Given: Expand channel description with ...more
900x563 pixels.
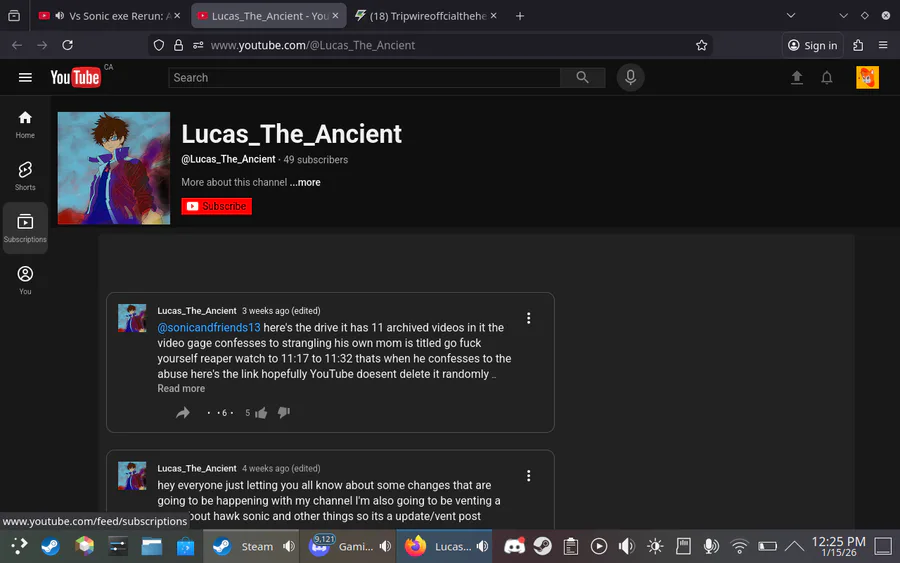Looking at the screenshot, I should (x=305, y=182).
